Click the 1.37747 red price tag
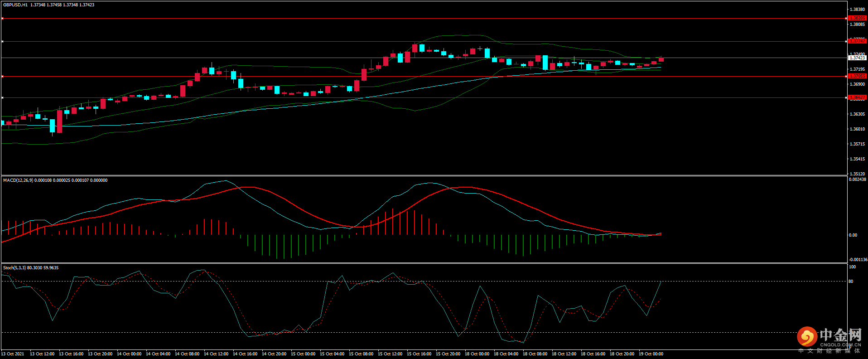This screenshot has width=868, height=359. click(857, 41)
